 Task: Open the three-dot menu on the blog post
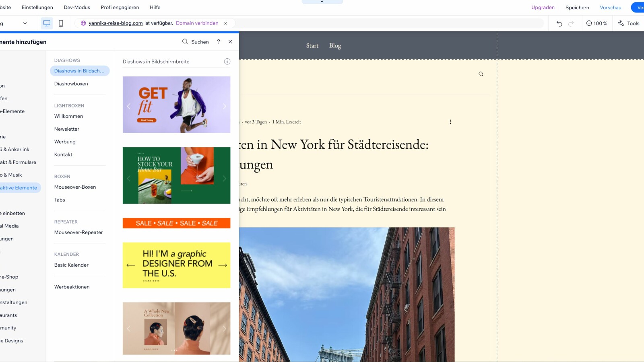(x=450, y=121)
